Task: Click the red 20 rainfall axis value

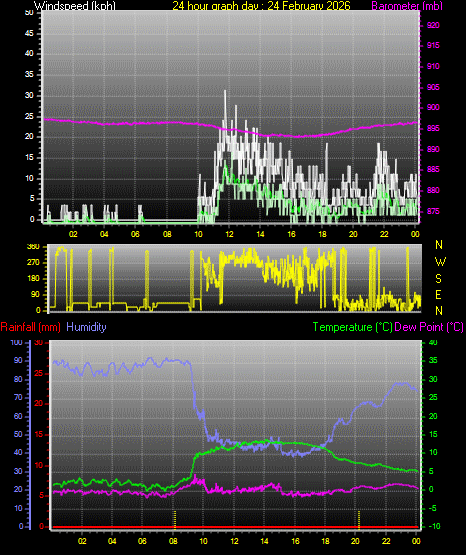Action: click(x=39, y=404)
